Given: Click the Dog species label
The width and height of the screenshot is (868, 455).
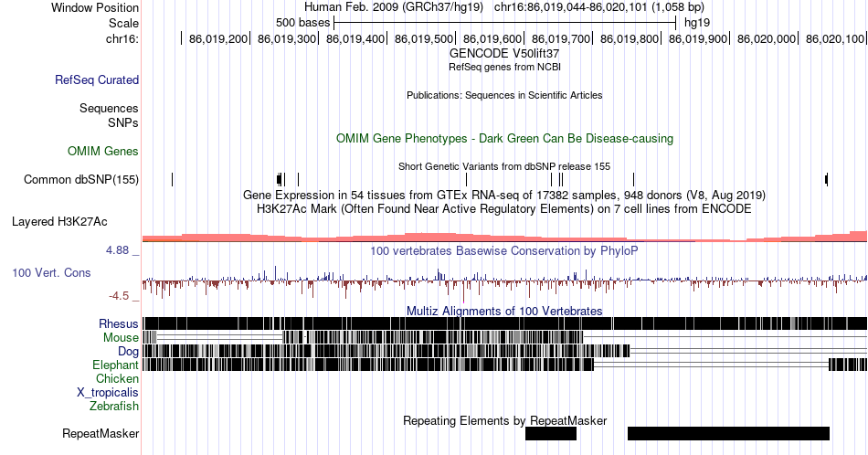Looking at the screenshot, I should point(128,352).
